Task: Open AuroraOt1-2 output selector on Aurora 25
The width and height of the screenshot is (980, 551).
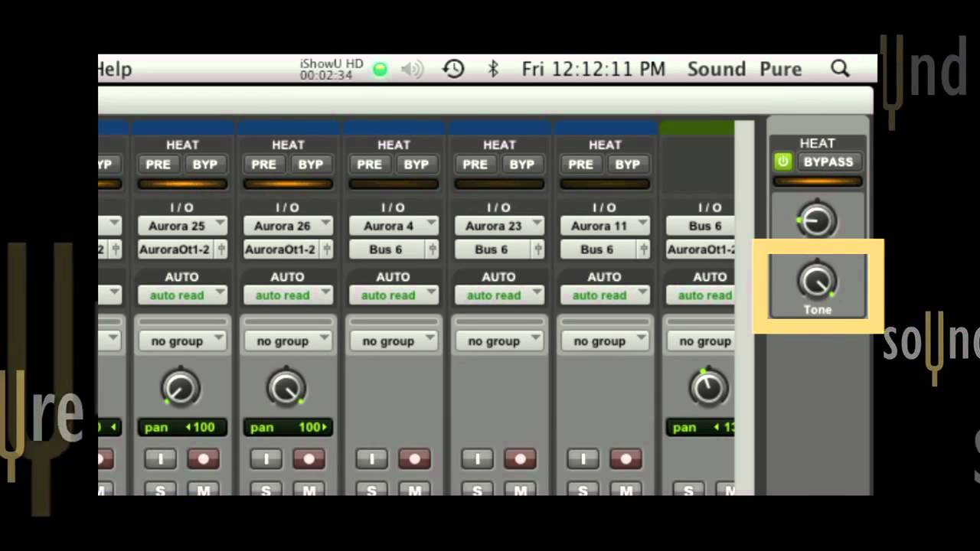Action: click(176, 249)
